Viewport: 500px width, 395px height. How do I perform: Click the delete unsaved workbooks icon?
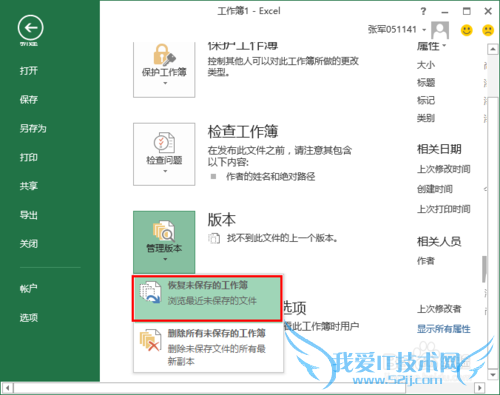tap(150, 340)
